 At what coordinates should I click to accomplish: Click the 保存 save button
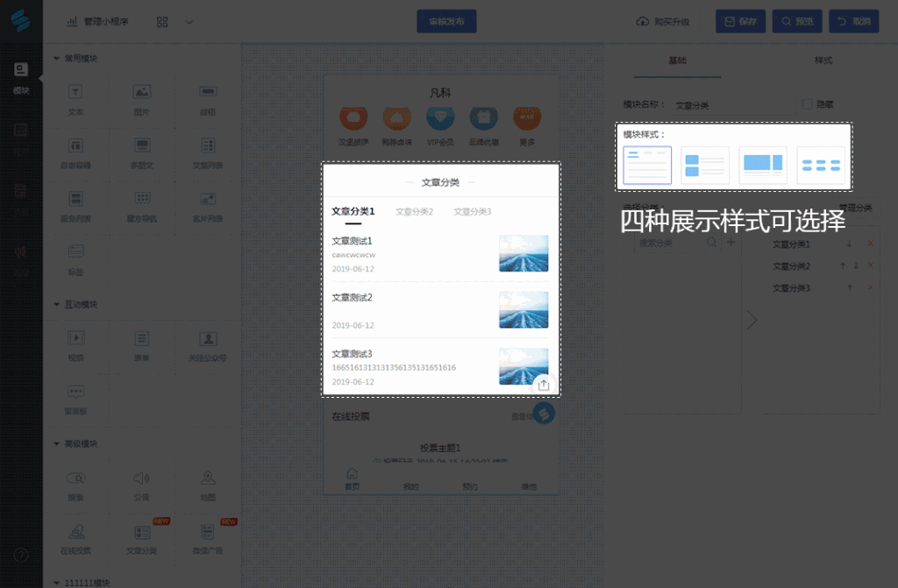coord(740,21)
